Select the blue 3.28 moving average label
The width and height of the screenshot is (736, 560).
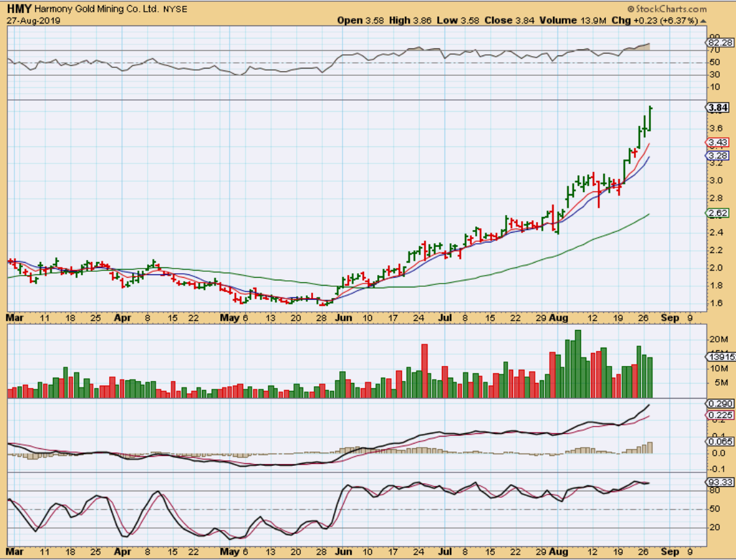click(x=717, y=156)
